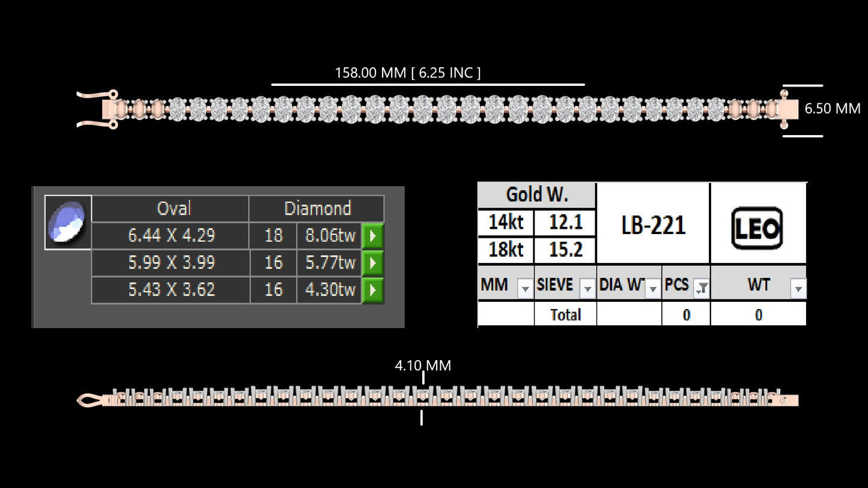Screen dimensions: 868x488
Task: Click green arrow beside 8.06tw
Action: coord(372,236)
